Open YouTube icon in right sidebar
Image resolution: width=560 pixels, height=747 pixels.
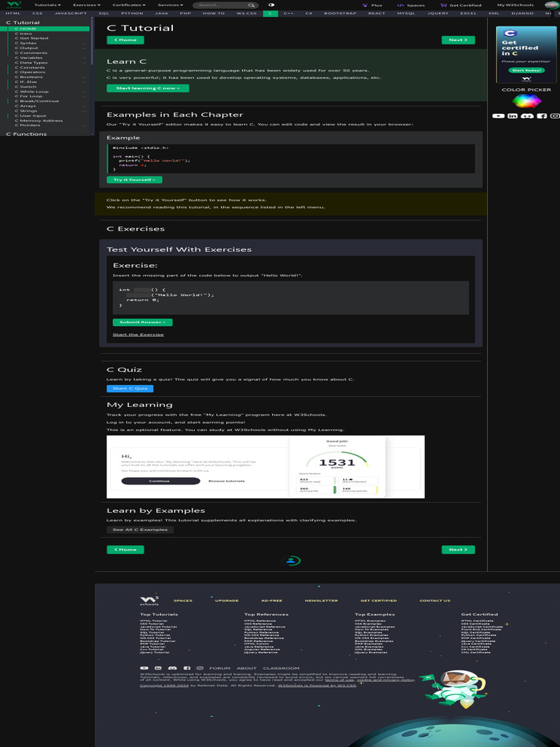pos(498,116)
